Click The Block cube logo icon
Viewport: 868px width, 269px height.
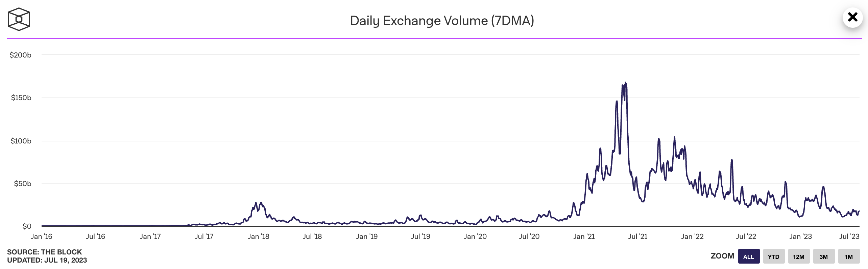(19, 19)
